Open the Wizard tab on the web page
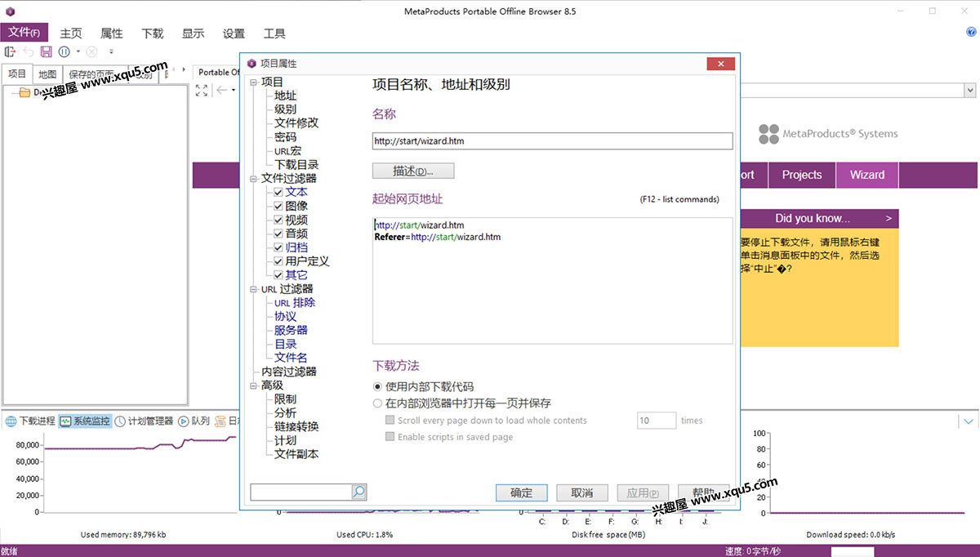Screen dimensions: 980x557 (867, 175)
